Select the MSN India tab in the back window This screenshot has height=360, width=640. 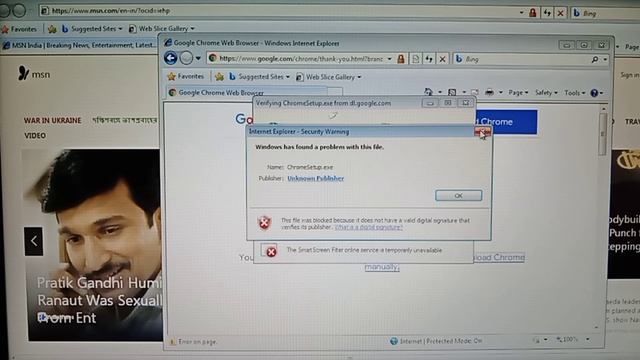coord(80,45)
